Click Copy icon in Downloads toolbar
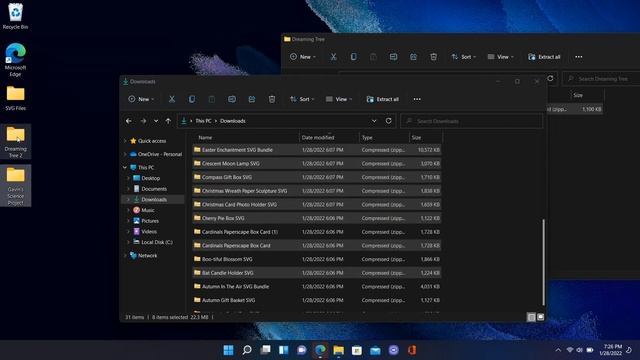640x360 pixels. (x=192, y=99)
